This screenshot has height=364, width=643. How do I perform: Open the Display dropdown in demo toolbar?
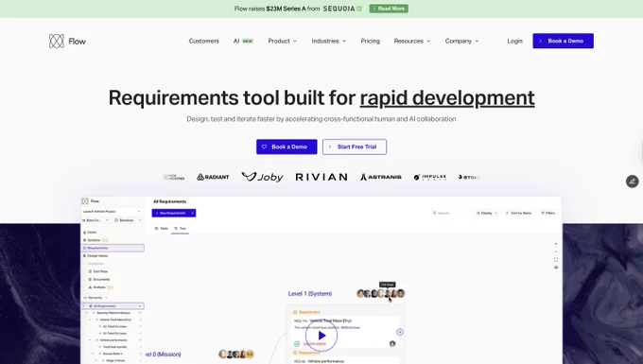pos(487,213)
